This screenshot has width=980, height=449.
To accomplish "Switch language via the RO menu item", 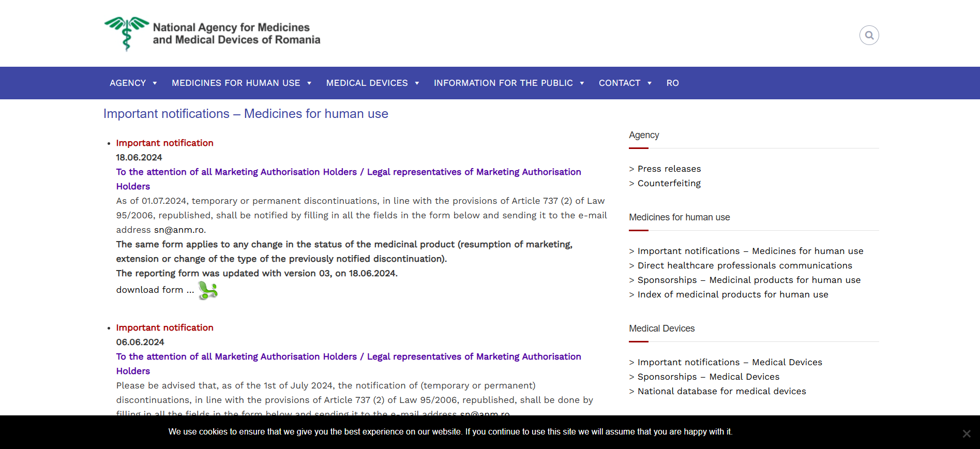I will [672, 83].
